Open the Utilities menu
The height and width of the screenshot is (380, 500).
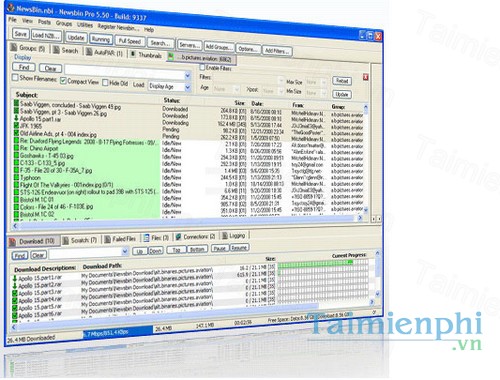click(85, 25)
